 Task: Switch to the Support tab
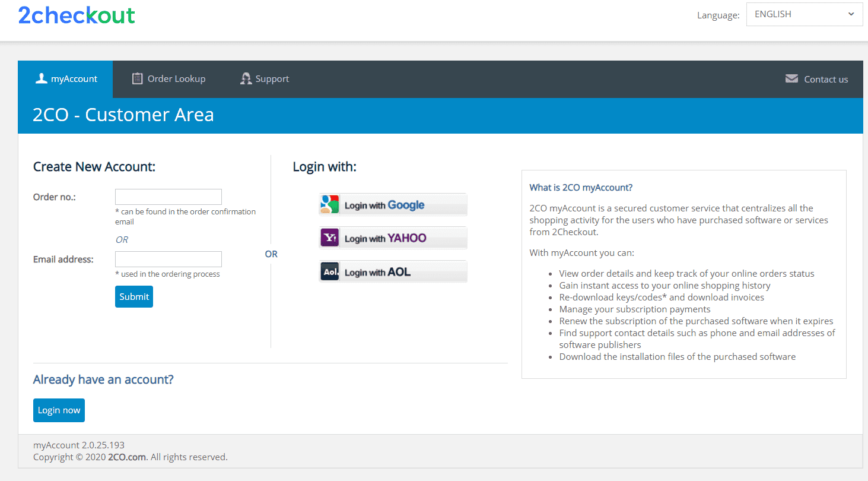tap(271, 78)
